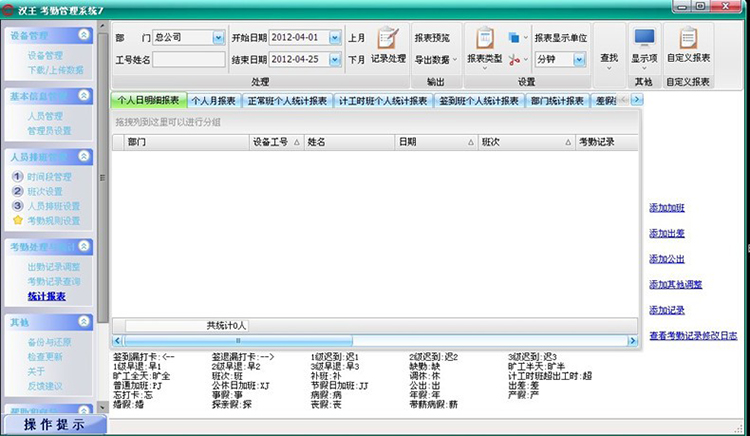Click the 工号姓名 input field
This screenshot has width=750, height=436.
tap(189, 59)
